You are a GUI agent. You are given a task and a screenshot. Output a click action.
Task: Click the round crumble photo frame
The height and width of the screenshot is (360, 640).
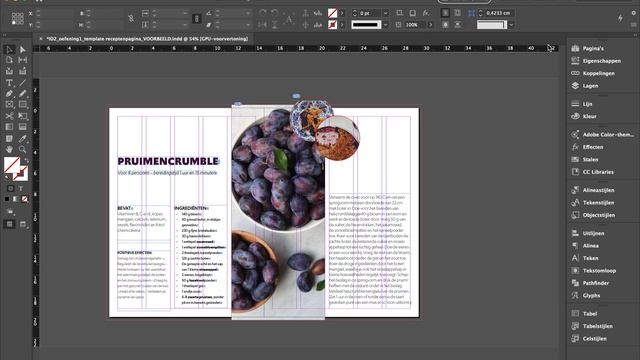pos(338,138)
